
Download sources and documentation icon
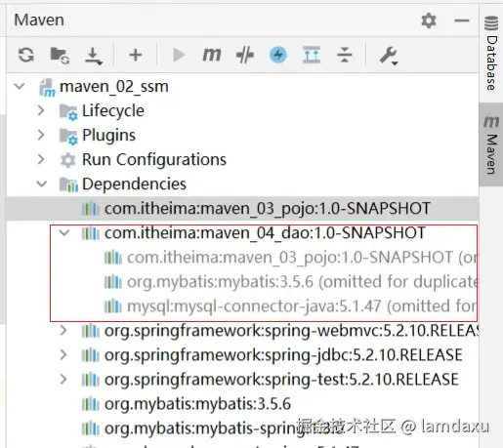pos(94,56)
